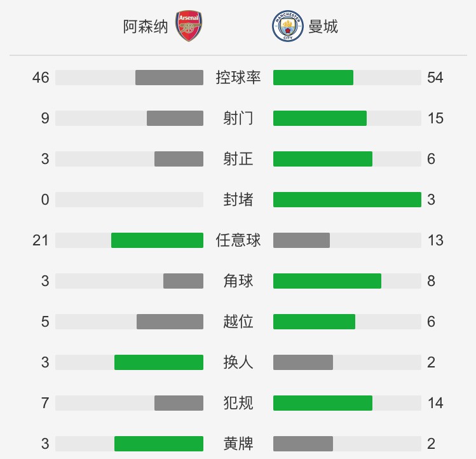Click the 封堵 blocks stat label

pyautogui.click(x=238, y=200)
